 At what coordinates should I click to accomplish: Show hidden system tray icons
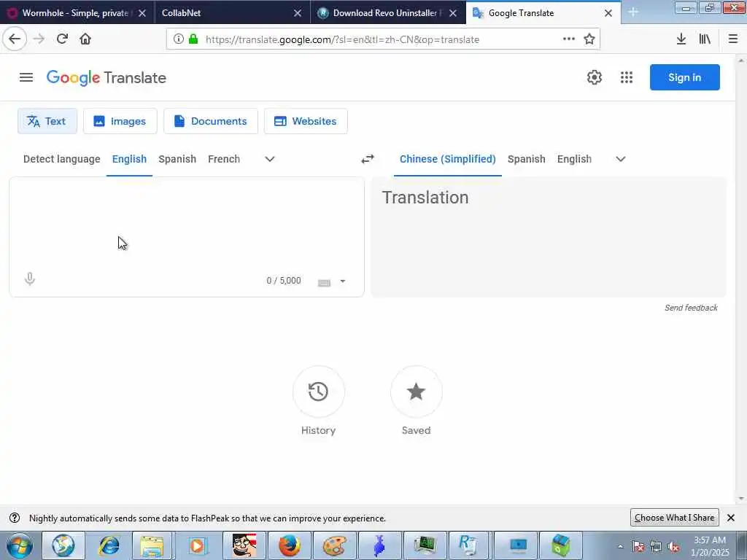pyautogui.click(x=620, y=547)
